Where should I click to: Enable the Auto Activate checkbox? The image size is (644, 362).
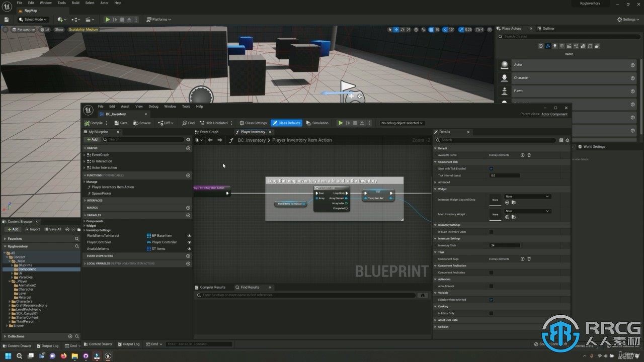tap(491, 286)
